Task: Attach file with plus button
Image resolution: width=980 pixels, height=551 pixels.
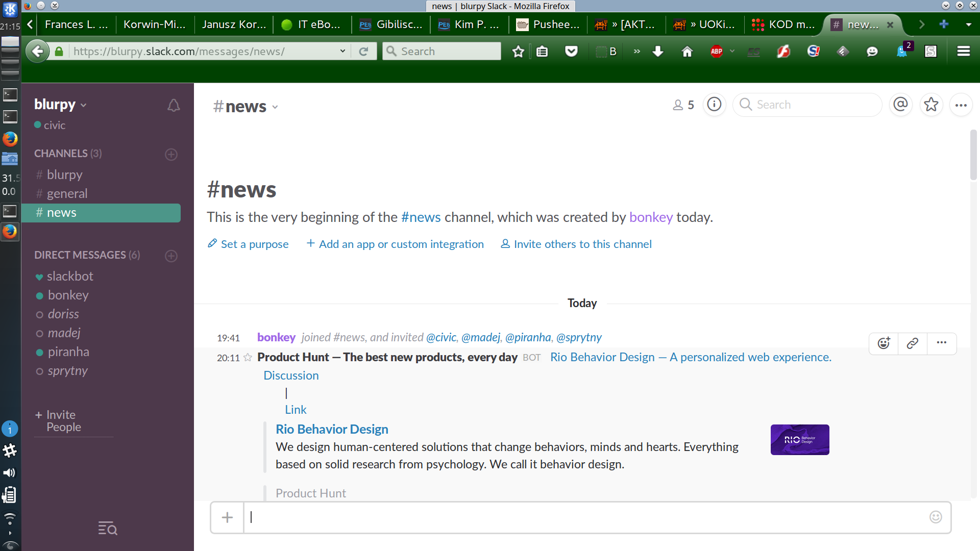Action: [227, 517]
